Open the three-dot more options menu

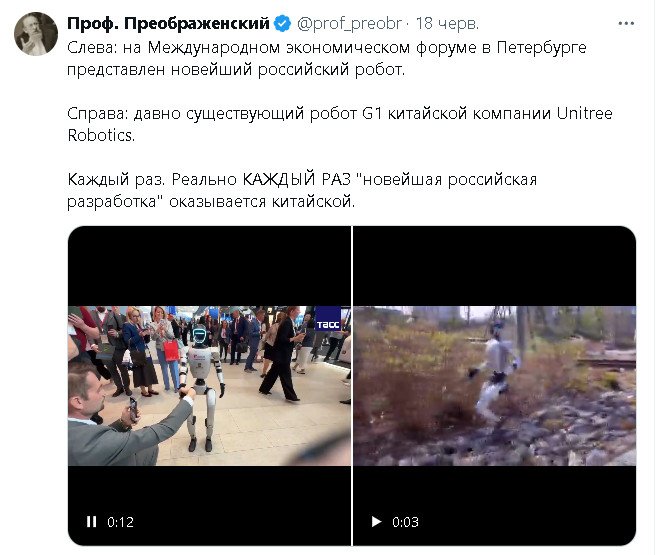pyautogui.click(x=626, y=23)
